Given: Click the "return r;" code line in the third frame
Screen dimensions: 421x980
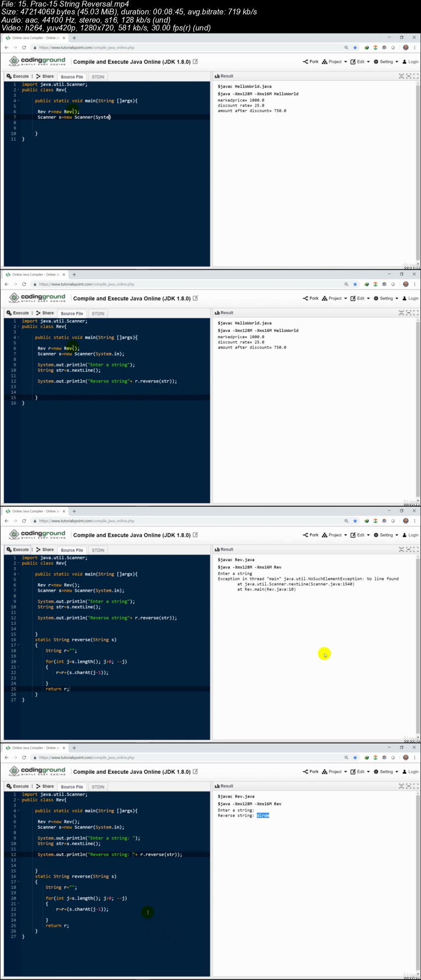Looking at the screenshot, I should pyautogui.click(x=57, y=689).
